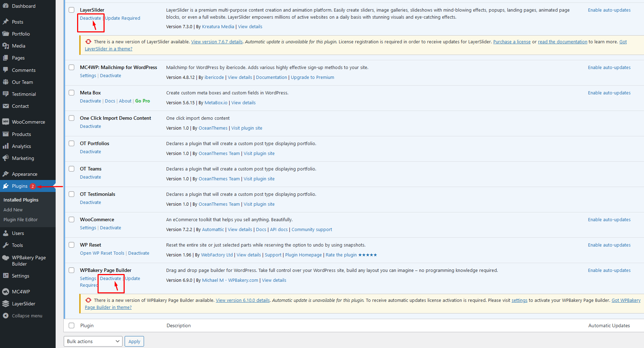Open MC4WP Settings link in plugin row
The image size is (644, 348).
coord(88,75)
